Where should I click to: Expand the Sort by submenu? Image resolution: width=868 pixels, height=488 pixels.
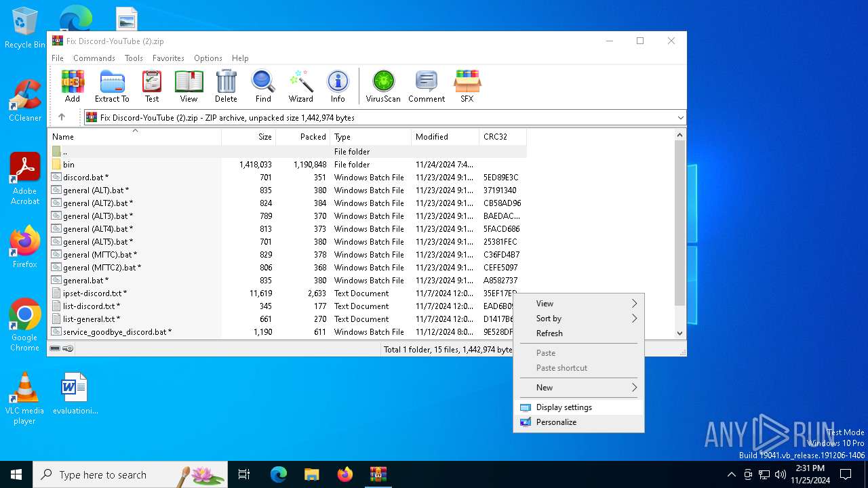[x=578, y=319]
